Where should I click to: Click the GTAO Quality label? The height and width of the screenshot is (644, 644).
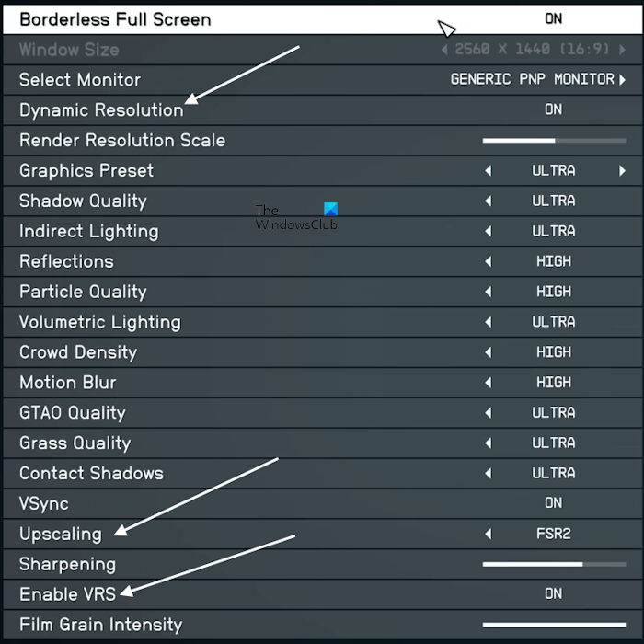tap(73, 413)
